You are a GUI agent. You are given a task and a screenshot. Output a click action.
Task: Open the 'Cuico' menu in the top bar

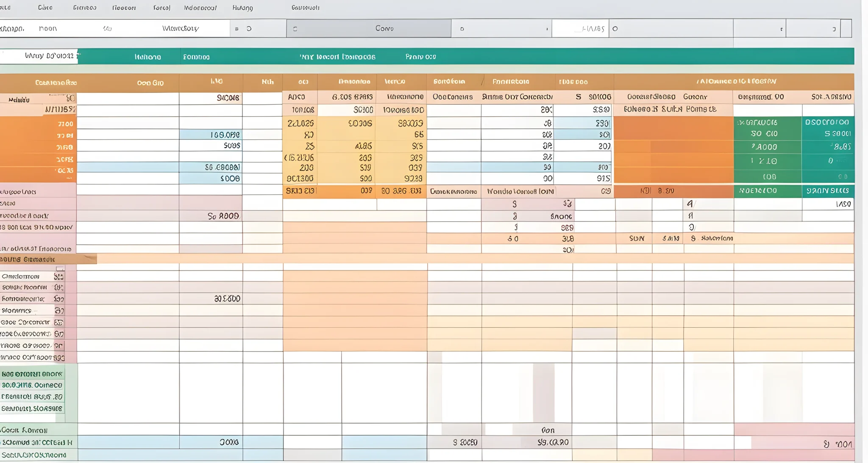tap(45, 7)
